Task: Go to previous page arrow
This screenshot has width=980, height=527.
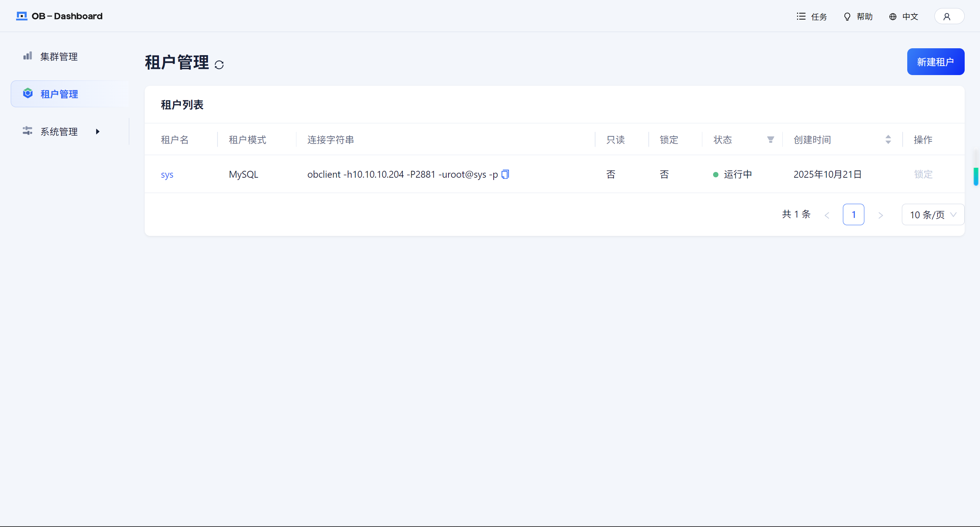Action: click(827, 215)
